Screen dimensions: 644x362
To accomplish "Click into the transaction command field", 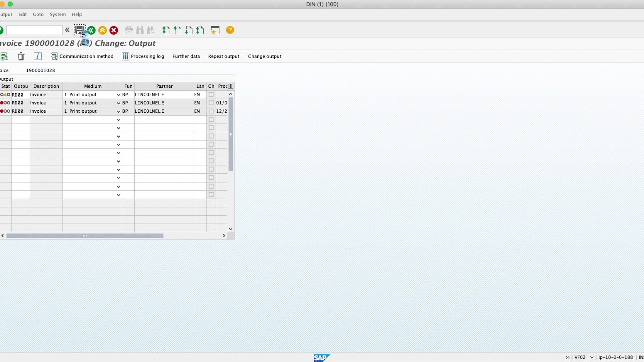I will [x=34, y=30].
